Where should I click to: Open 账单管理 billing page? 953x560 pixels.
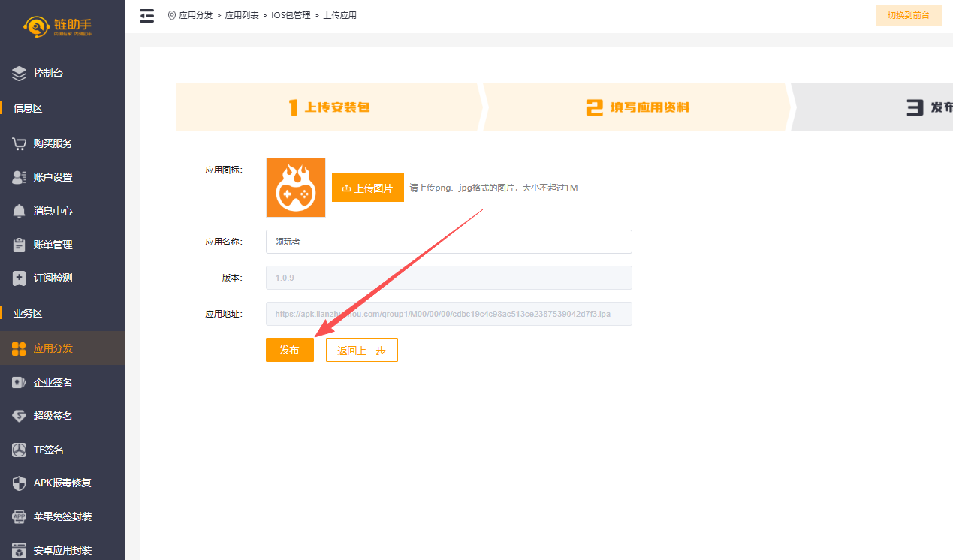coord(53,245)
